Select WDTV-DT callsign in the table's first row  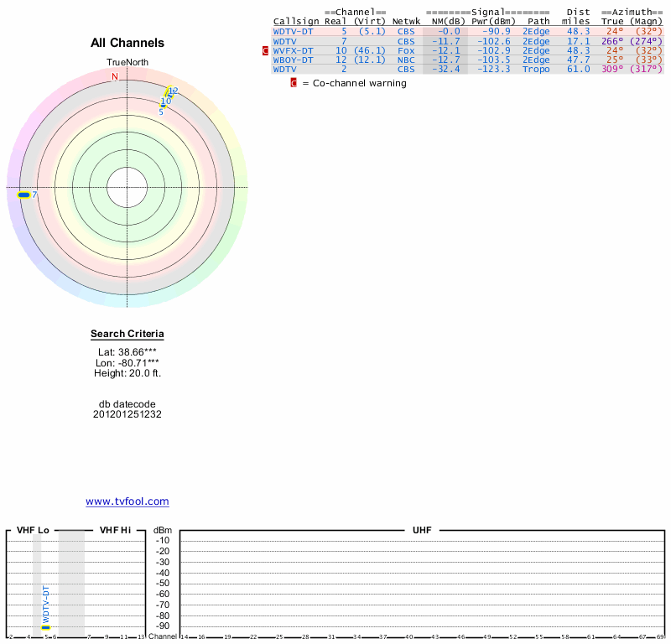point(293,31)
